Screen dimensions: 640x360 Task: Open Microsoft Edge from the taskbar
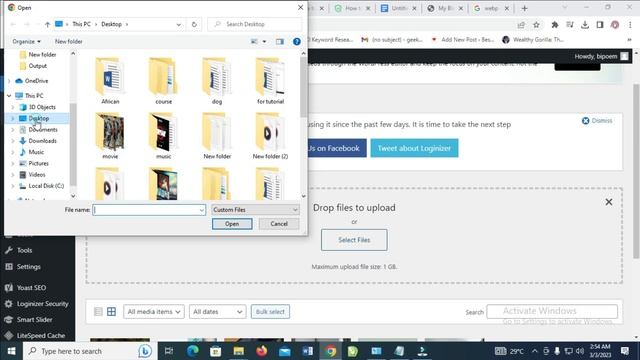pyautogui.click(x=193, y=351)
